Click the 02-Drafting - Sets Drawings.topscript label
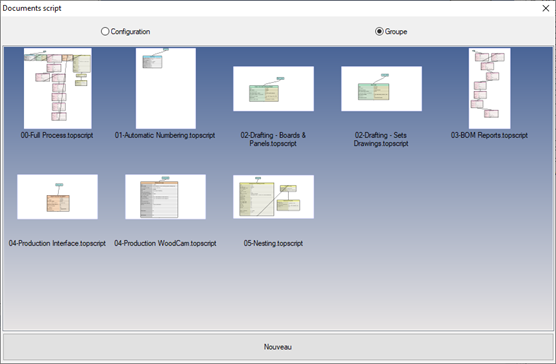The height and width of the screenshot is (364, 556). tap(381, 139)
